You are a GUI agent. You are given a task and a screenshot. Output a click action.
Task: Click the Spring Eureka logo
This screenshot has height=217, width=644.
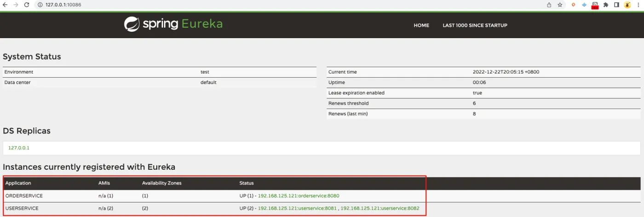click(173, 24)
